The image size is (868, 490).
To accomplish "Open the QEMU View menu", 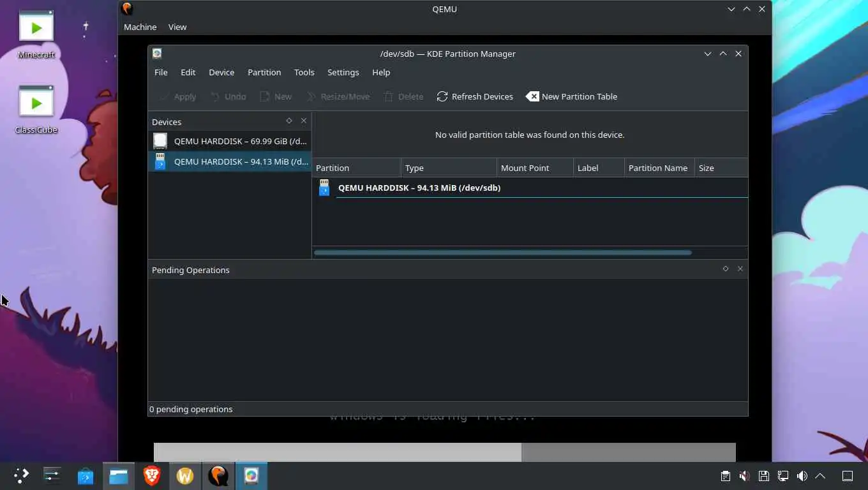I will 177,27.
